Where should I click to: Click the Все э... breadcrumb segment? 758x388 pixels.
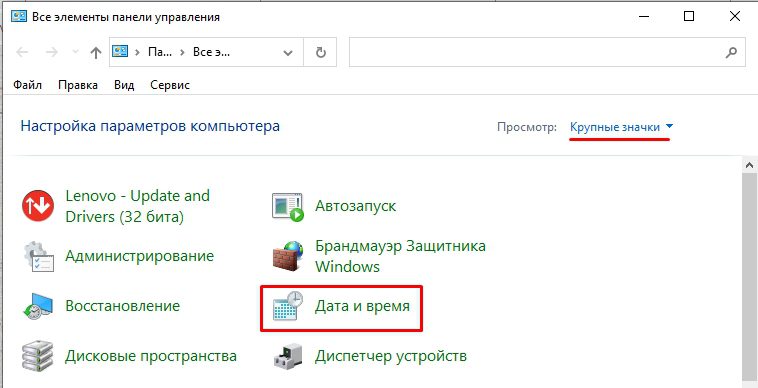coord(211,52)
